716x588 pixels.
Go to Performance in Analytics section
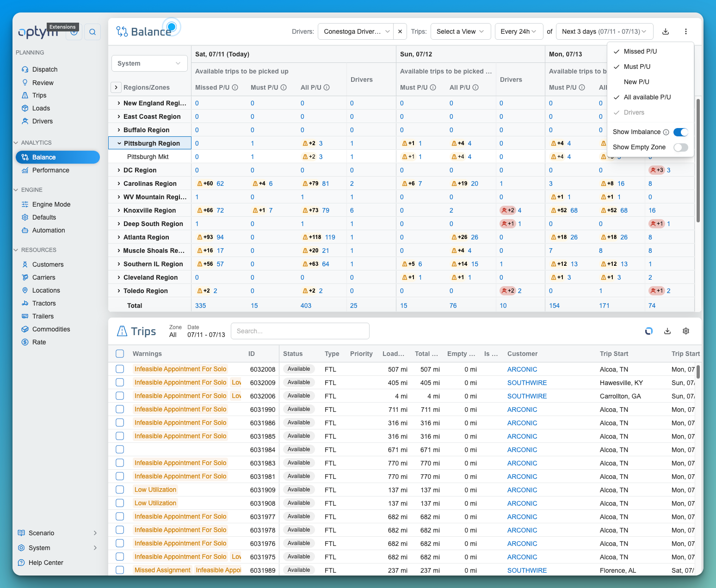pos(51,170)
